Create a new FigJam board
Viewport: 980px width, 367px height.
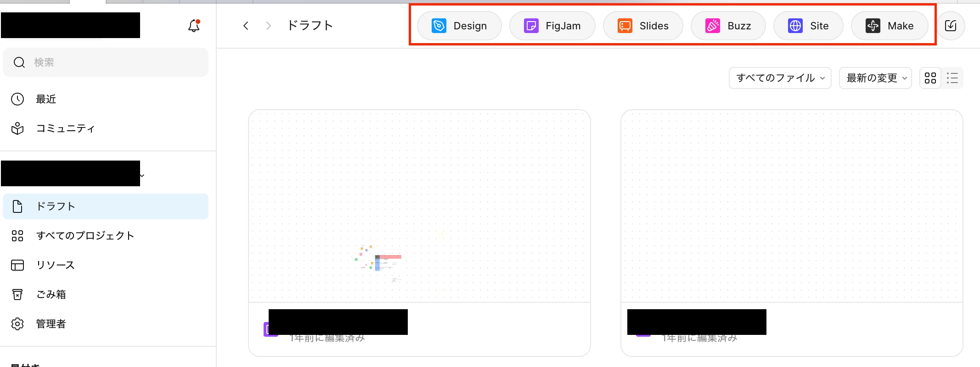click(x=552, y=26)
